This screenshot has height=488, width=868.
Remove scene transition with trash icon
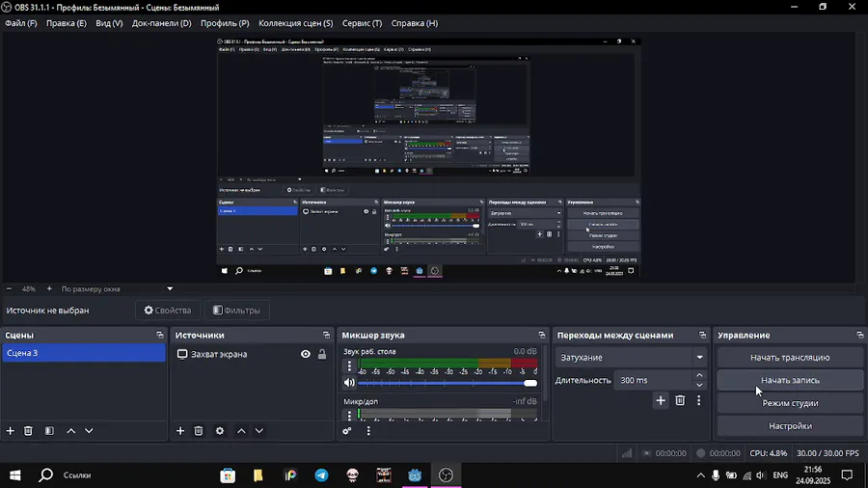coord(680,400)
